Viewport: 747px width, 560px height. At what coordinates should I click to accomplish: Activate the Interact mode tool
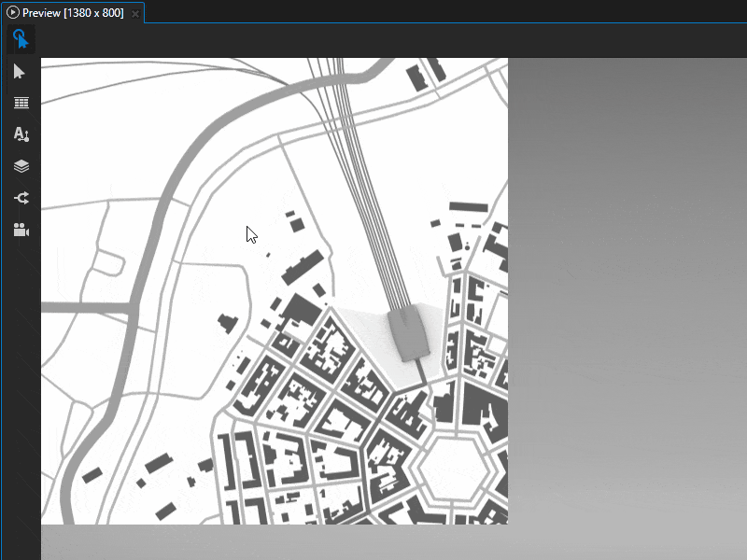(21, 39)
